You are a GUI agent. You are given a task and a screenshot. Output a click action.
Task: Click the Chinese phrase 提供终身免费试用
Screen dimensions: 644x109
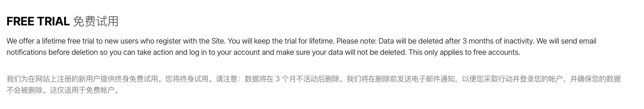129,79
